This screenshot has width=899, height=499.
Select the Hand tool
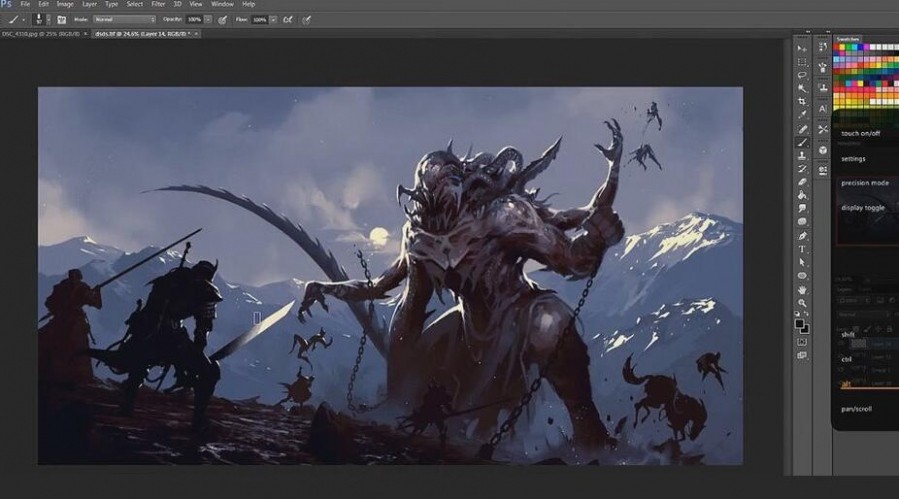tap(802, 290)
